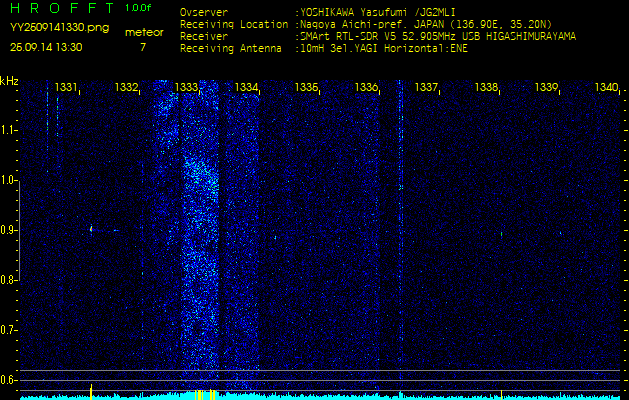The width and height of the screenshot is (629, 400).
Task: Click the gray range bar beside 0.9 kHz
Action: click(x=19, y=231)
